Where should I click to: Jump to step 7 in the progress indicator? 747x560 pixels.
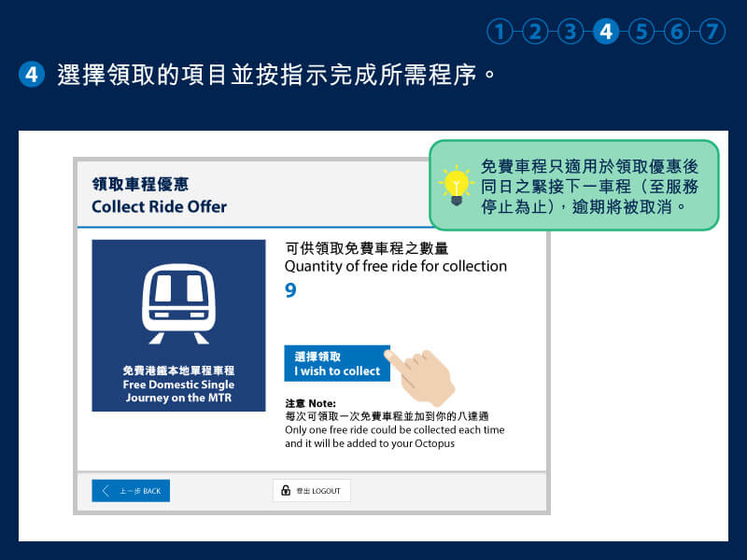pyautogui.click(x=712, y=32)
